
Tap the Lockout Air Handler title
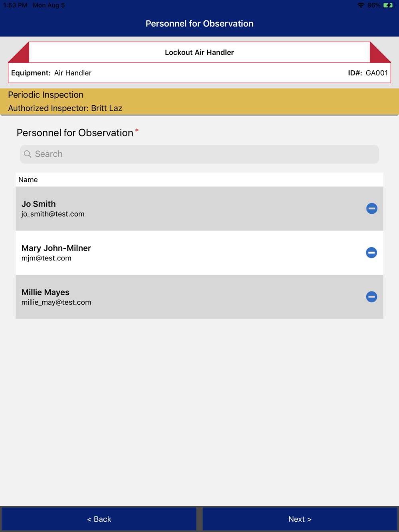coord(199,52)
